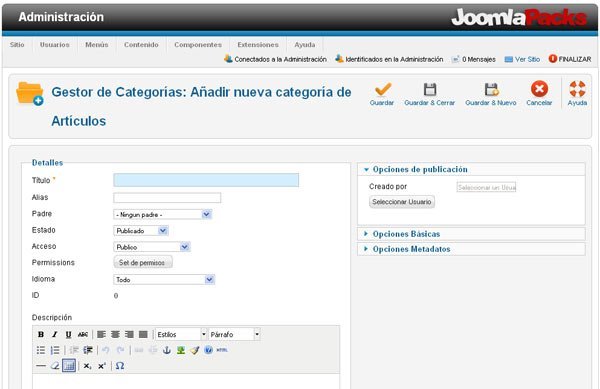Align text right in editor

click(129, 334)
